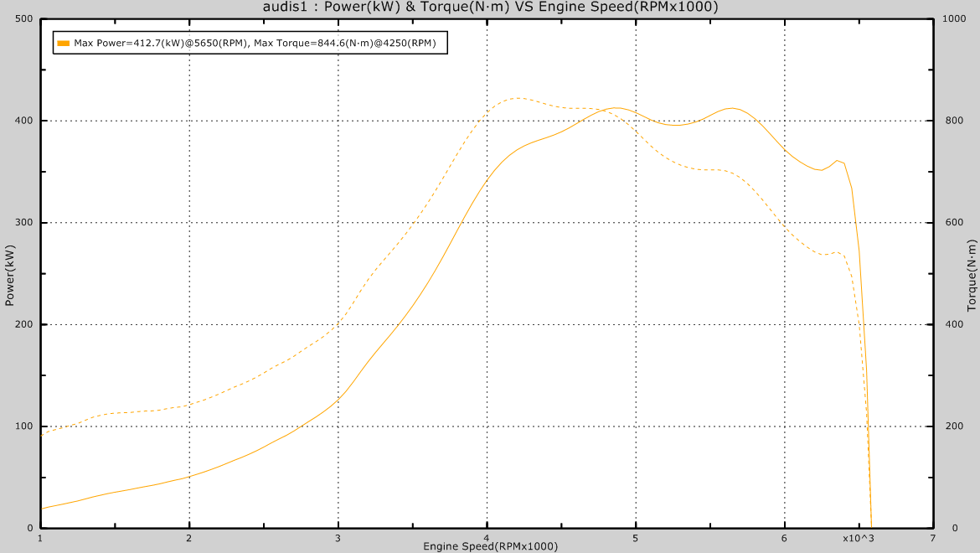Click the 500 tick on the power axis
980x553 pixels.
coord(24,19)
